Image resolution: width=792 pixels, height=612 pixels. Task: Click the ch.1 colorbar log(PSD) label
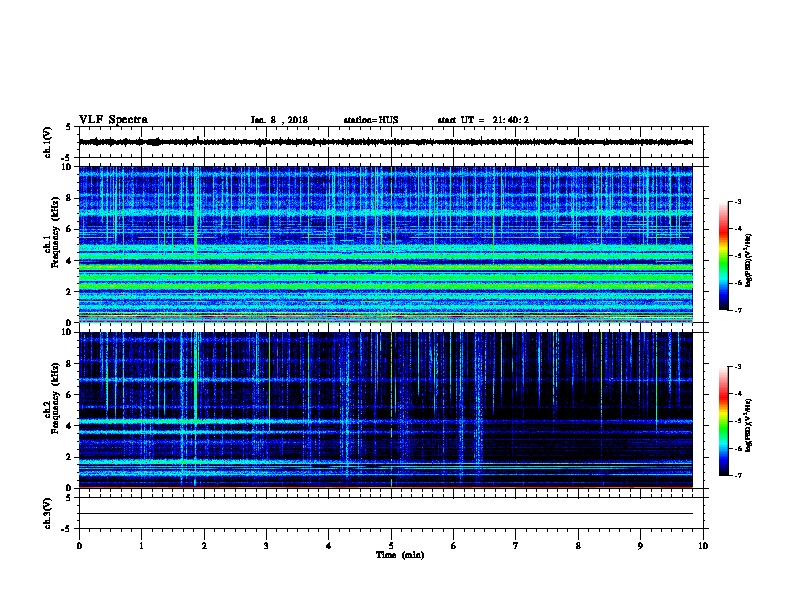[748, 260]
